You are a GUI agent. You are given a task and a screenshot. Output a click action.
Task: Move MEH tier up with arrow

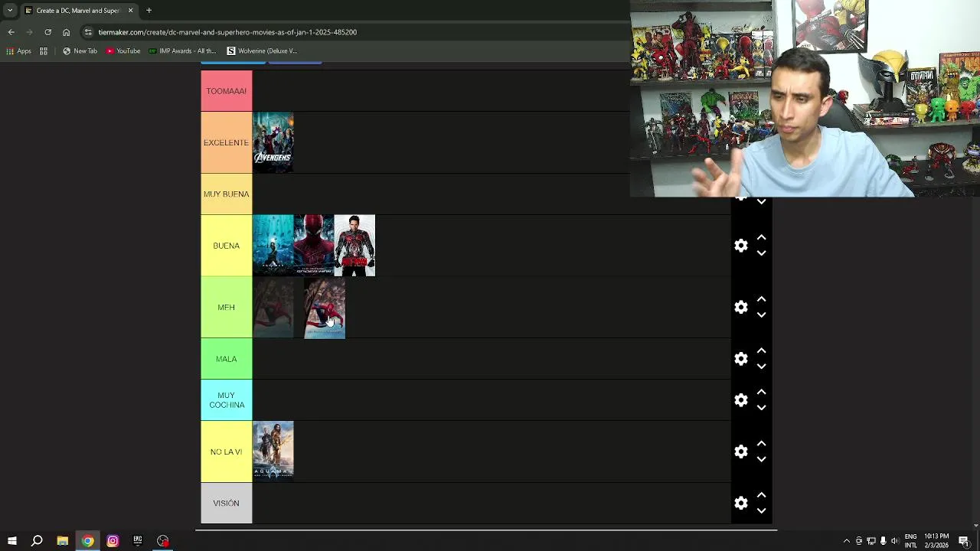tap(761, 300)
